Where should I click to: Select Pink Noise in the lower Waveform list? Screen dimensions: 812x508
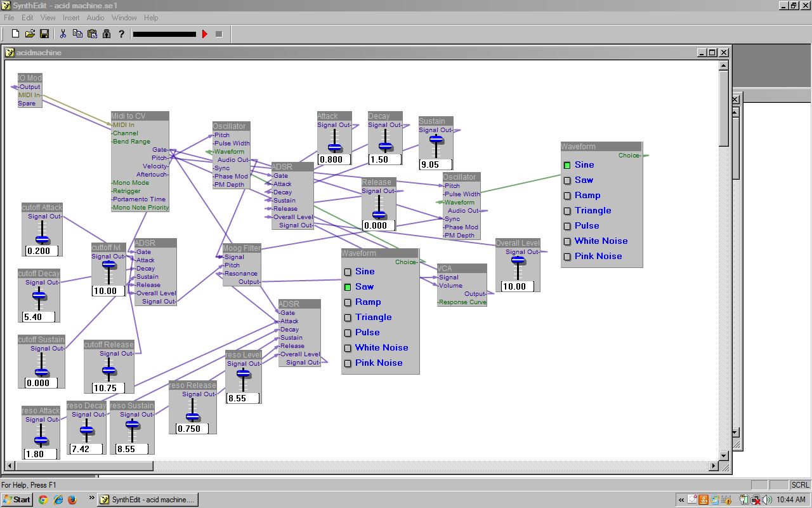pyautogui.click(x=373, y=363)
